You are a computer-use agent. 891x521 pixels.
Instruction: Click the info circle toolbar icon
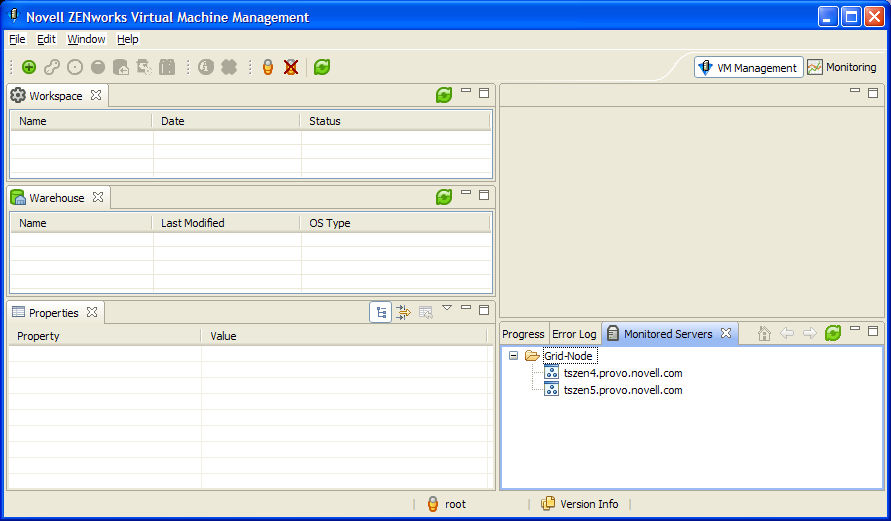[206, 67]
